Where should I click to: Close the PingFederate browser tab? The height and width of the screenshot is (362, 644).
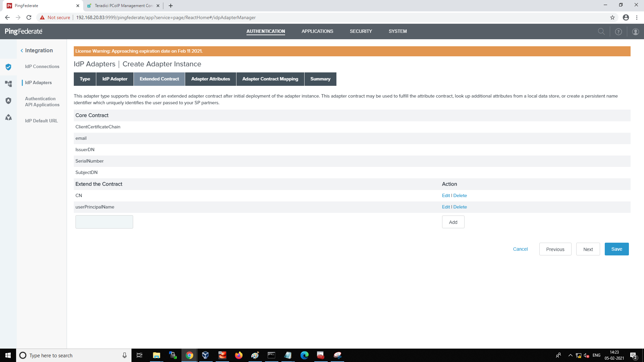[78, 6]
